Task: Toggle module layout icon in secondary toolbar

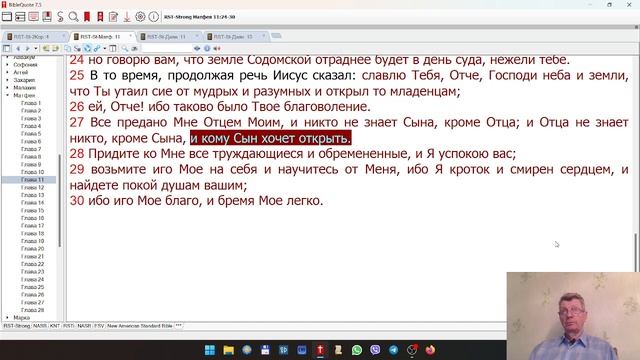Action: click(7, 48)
